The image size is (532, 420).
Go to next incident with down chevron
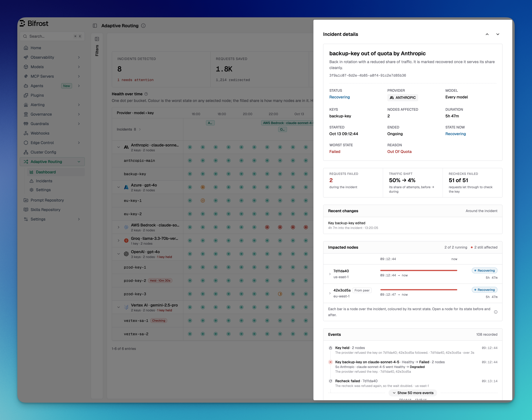498,34
